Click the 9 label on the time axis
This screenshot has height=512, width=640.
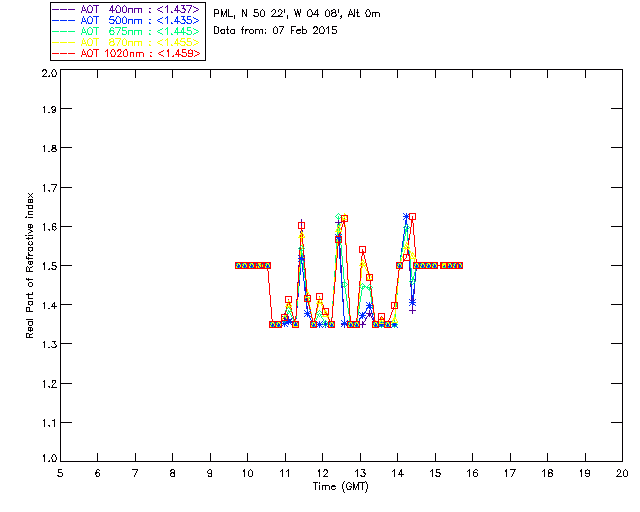pos(210,473)
